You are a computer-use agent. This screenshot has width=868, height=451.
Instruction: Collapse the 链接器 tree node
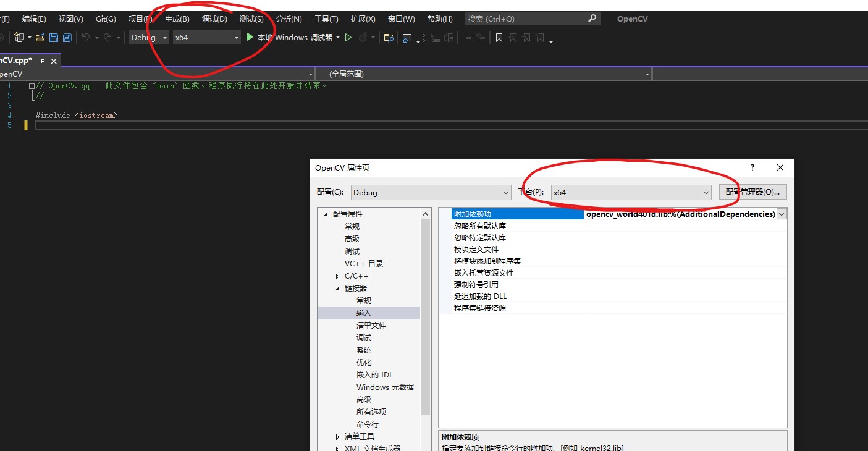(337, 289)
